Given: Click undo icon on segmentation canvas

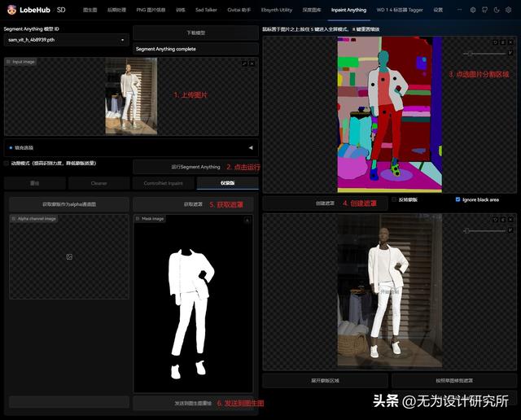Looking at the screenshot, I should click(x=494, y=42).
